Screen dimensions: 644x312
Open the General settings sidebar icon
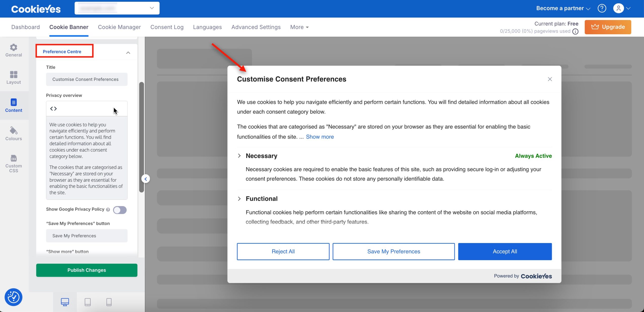[14, 50]
